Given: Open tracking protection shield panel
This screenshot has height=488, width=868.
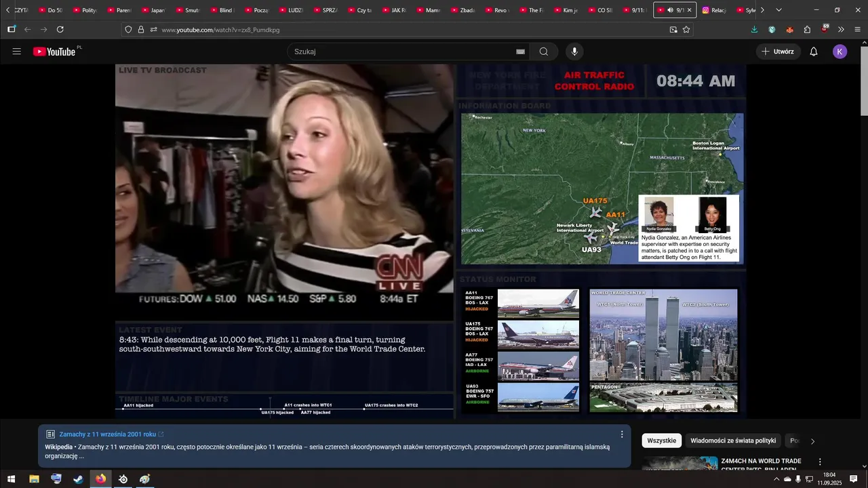Looking at the screenshot, I should coord(128,30).
